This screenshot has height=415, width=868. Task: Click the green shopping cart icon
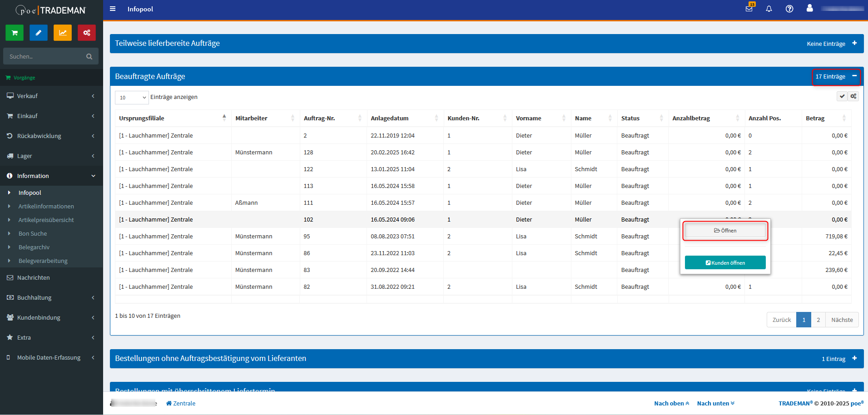(15, 33)
